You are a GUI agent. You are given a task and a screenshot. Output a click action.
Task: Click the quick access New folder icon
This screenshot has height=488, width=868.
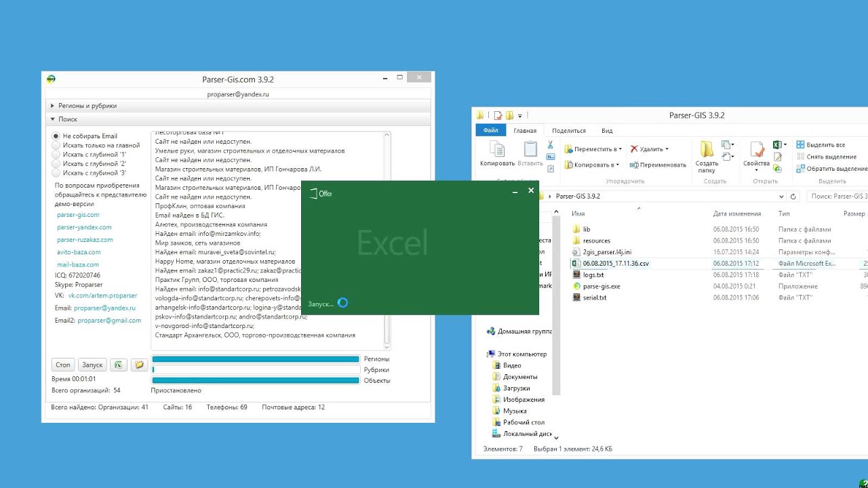tap(509, 115)
